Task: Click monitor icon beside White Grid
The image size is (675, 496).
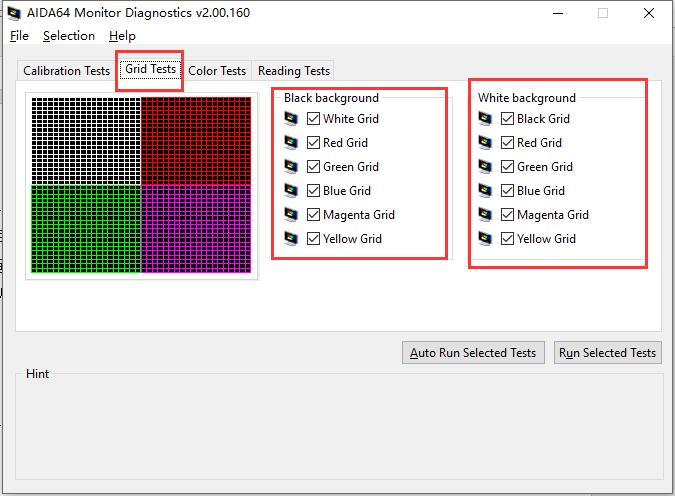Action: (292, 119)
